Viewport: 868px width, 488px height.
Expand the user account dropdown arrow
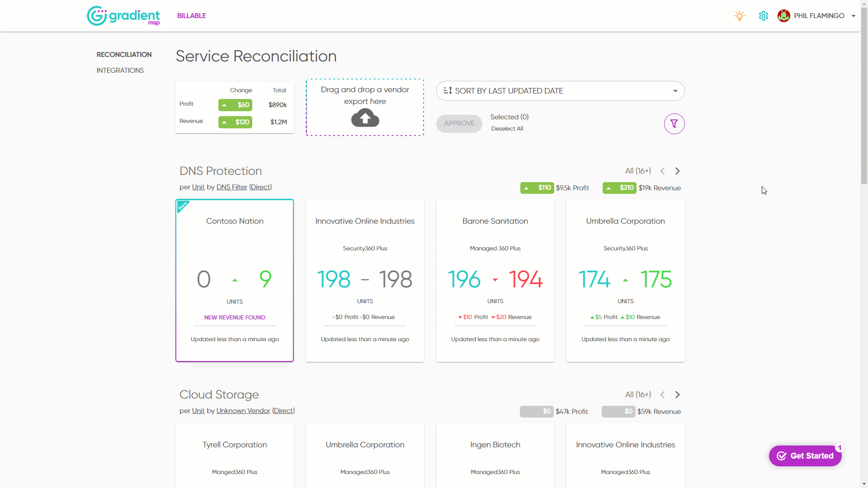pos(854,16)
